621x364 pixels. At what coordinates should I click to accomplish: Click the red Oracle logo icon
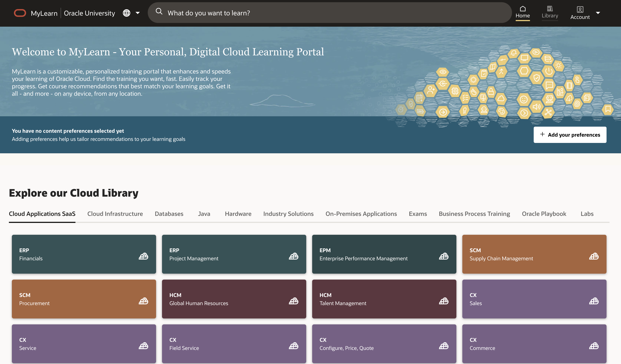20,13
